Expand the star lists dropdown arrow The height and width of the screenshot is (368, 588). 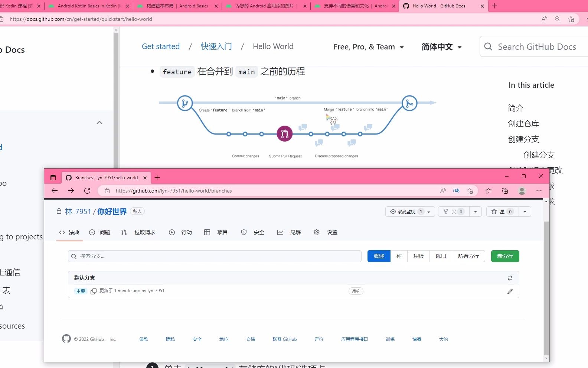525,212
